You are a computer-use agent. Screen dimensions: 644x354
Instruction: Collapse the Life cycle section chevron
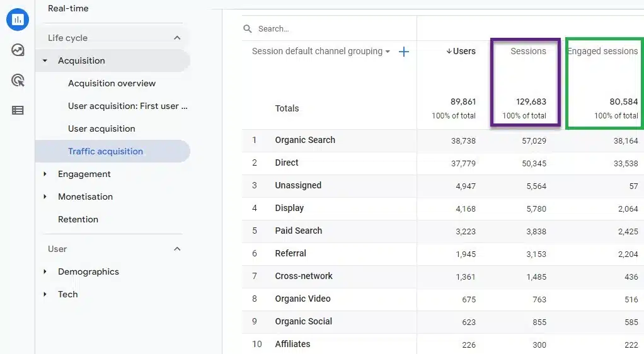coord(177,38)
